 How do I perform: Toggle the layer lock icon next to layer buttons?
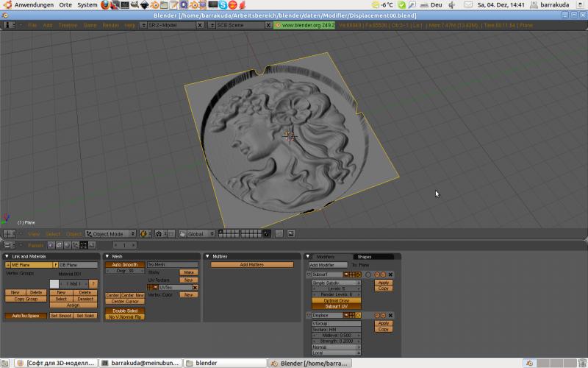[267, 233]
